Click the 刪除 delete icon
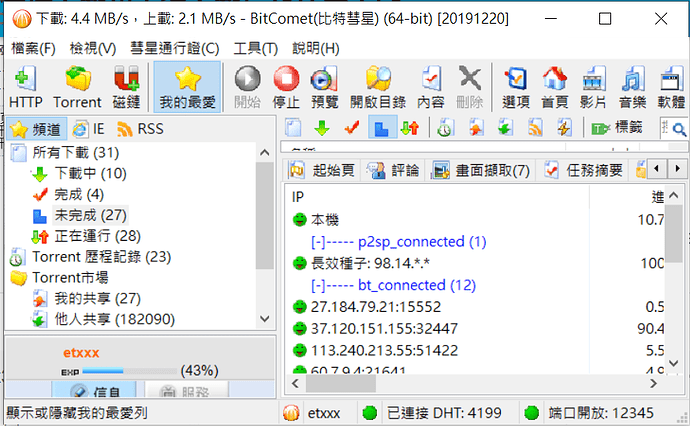The width and height of the screenshot is (690, 426). 470,87
